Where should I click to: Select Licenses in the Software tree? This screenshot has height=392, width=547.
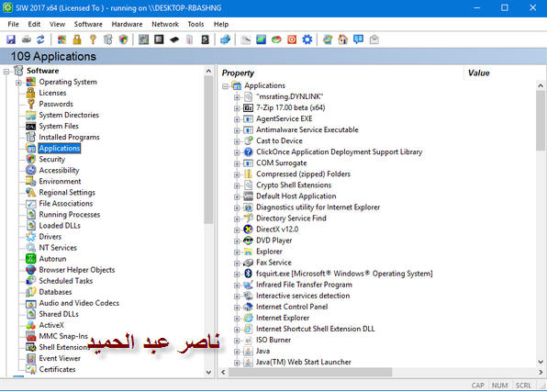[x=52, y=93]
